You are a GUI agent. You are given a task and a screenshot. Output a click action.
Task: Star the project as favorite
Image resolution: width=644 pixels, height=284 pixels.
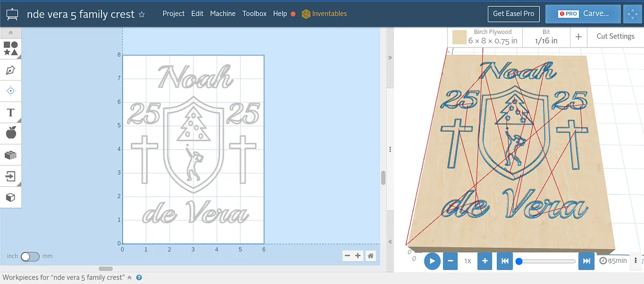pos(142,14)
